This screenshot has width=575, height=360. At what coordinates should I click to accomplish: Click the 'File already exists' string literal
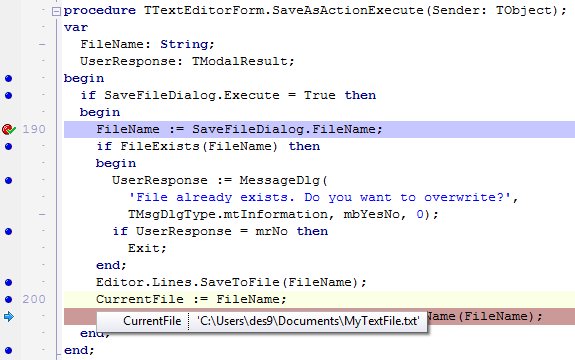(320, 197)
